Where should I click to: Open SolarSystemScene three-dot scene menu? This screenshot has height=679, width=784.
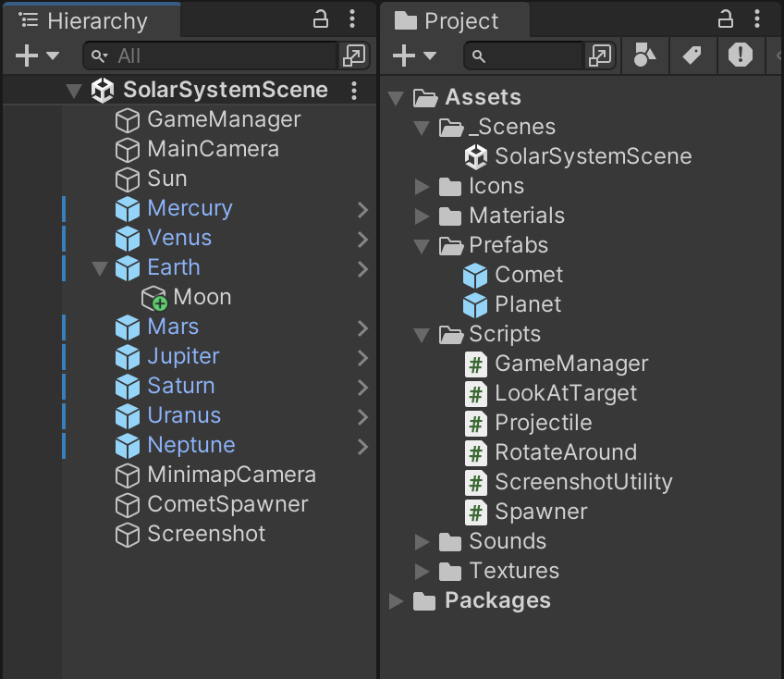(354, 90)
